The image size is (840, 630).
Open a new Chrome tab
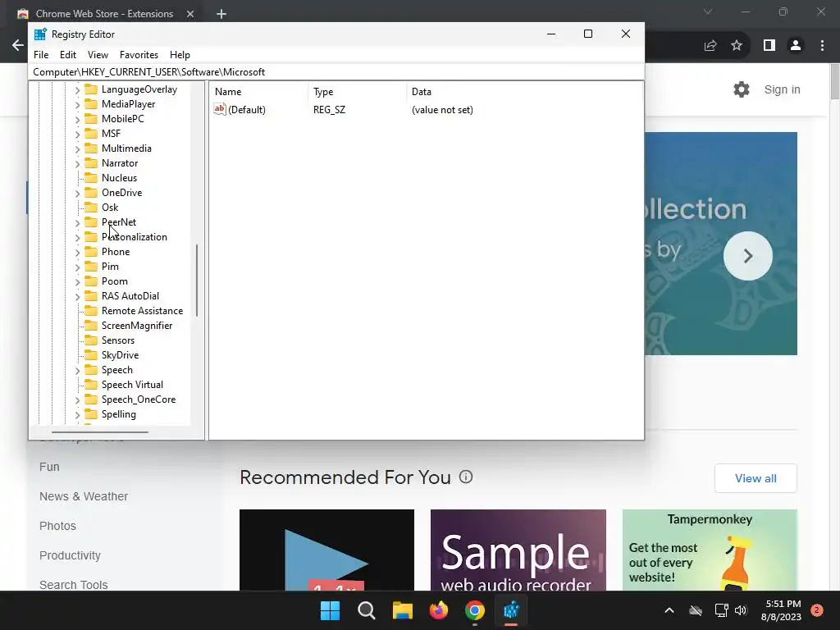click(221, 14)
